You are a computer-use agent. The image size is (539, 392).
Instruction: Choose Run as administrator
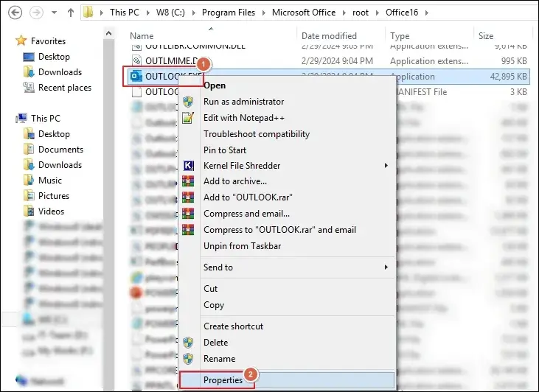288,102
